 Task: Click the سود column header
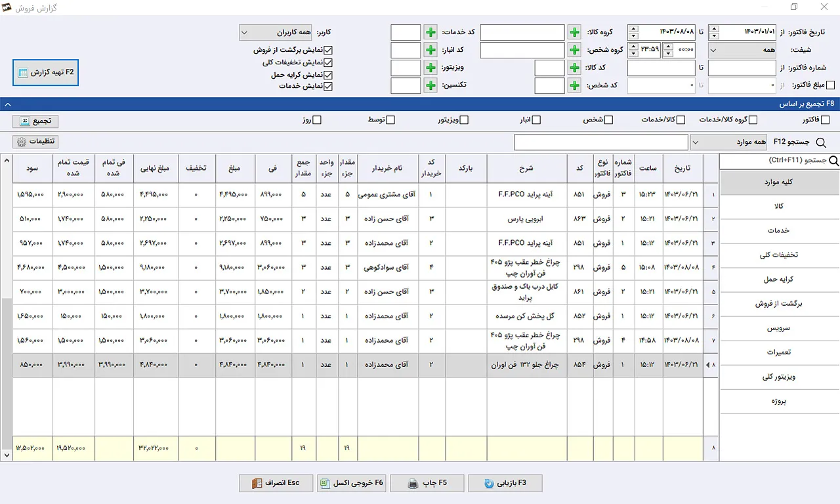click(33, 169)
